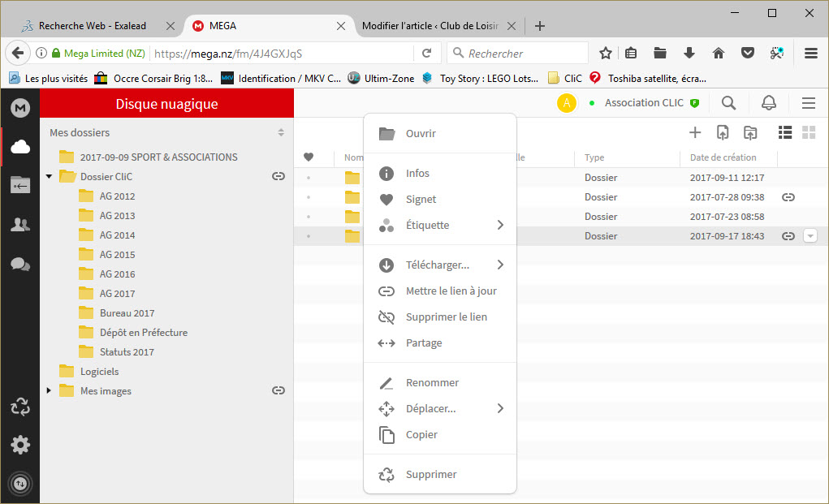The width and height of the screenshot is (829, 504).
Task: Collapse the Dossier CliC tree arrow
Action: [x=50, y=176]
